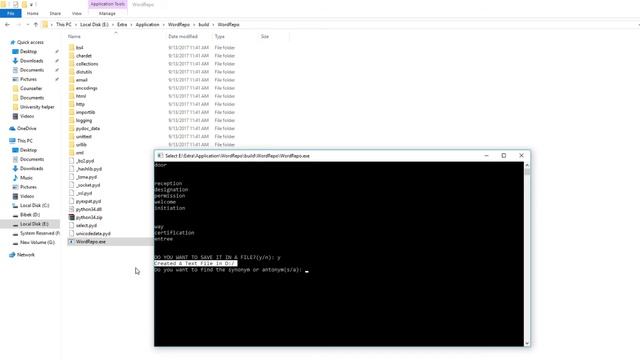Image resolution: width=640 pixels, height=360 pixels.
Task: Click the email folder icon
Action: pyautogui.click(x=71, y=80)
